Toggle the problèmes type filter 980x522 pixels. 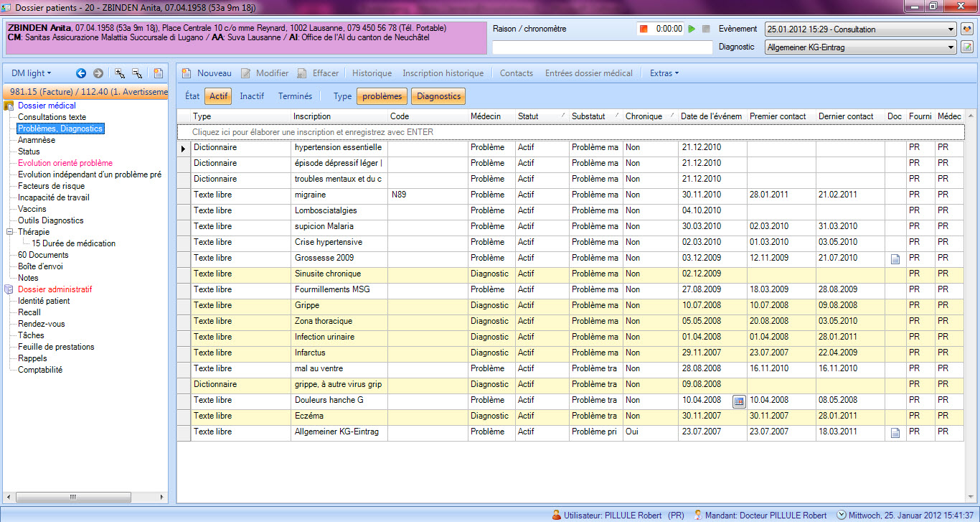pos(382,96)
